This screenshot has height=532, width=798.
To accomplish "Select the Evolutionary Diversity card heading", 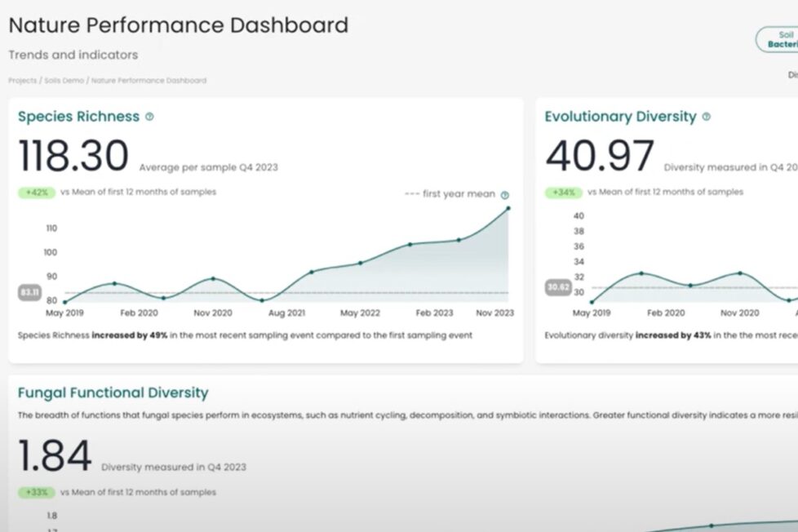I will tap(620, 117).
